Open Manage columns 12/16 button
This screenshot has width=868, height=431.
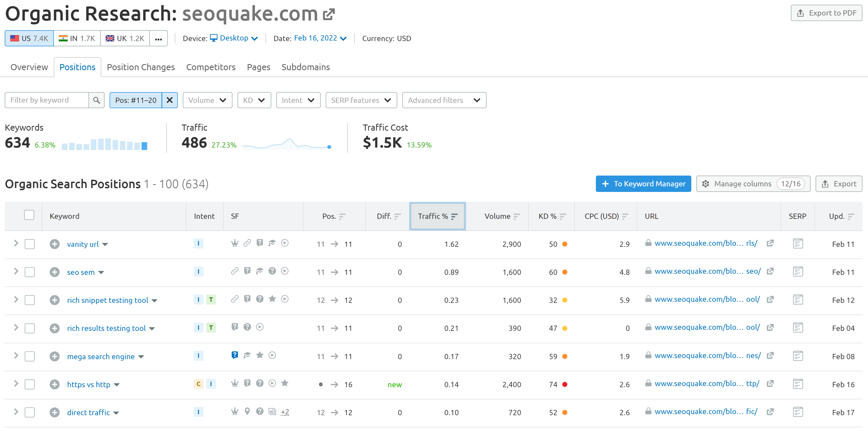(753, 184)
